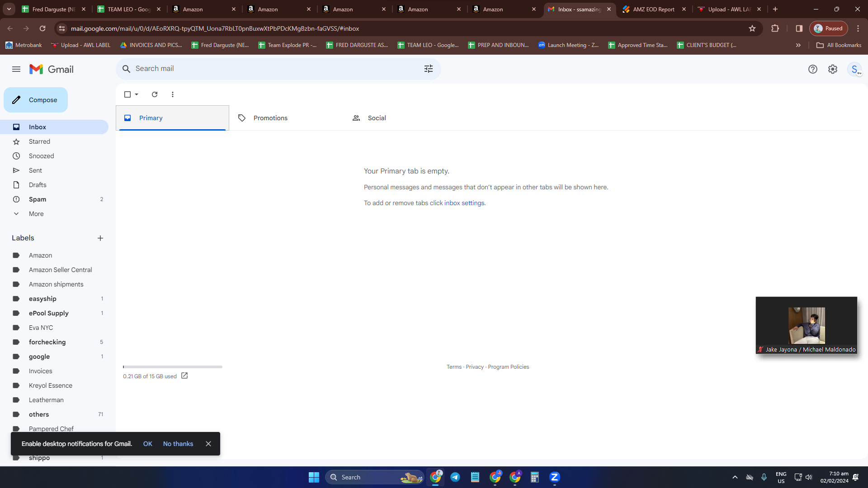The height and width of the screenshot is (488, 868).
Task: Dismiss the desktop notifications banner
Action: click(208, 444)
